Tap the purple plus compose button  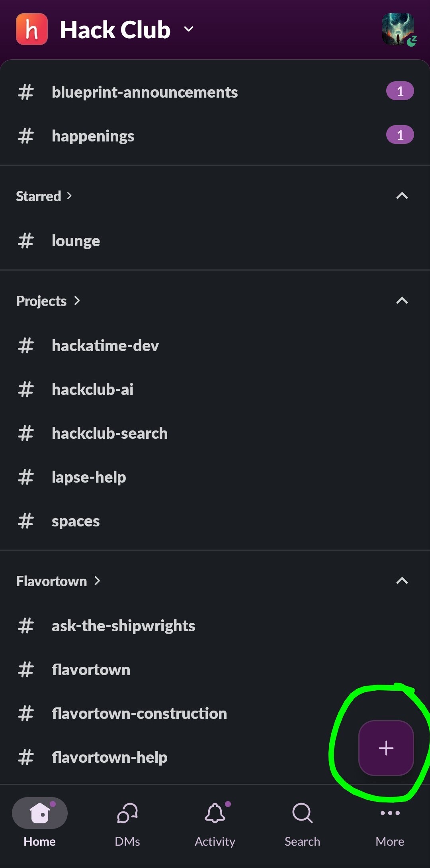[386, 748]
